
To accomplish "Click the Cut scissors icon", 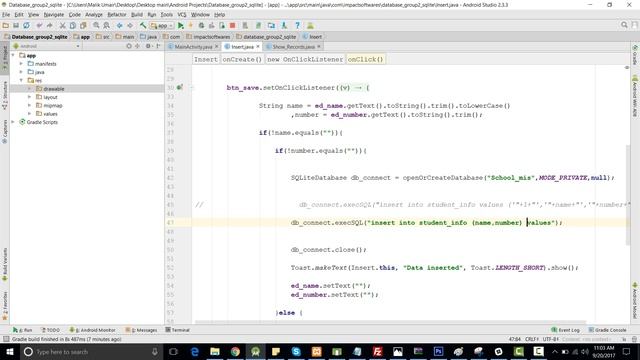I will point(62,25).
